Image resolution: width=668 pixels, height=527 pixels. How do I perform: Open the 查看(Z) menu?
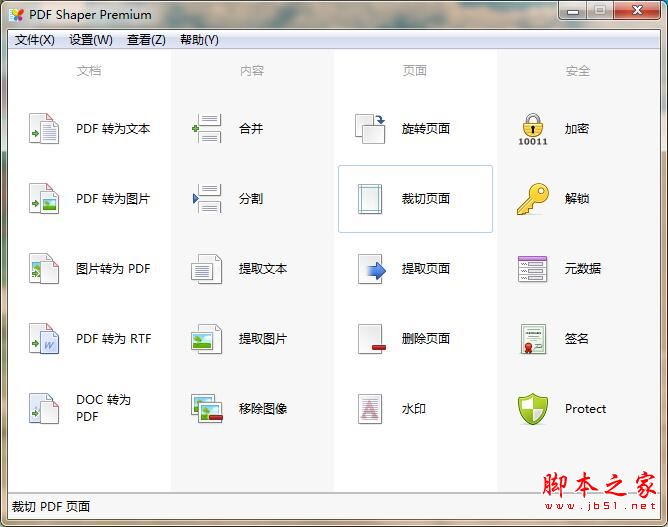tap(146, 40)
